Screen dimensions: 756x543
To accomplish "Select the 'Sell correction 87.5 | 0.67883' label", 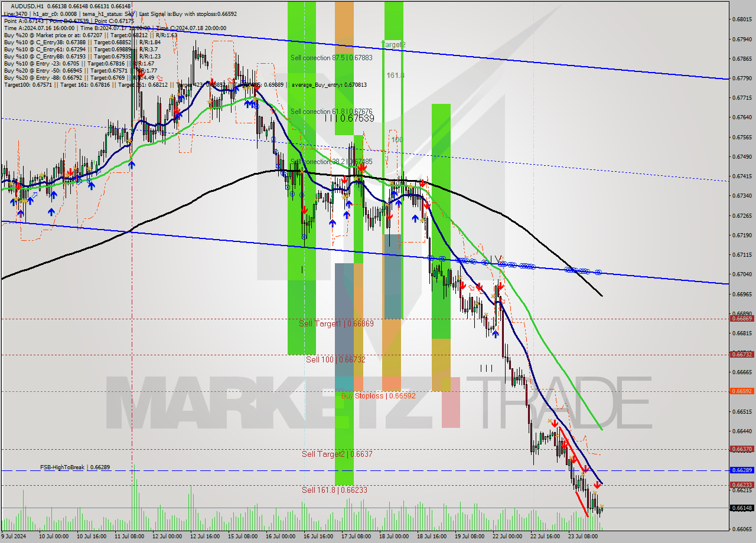I will [x=331, y=58].
